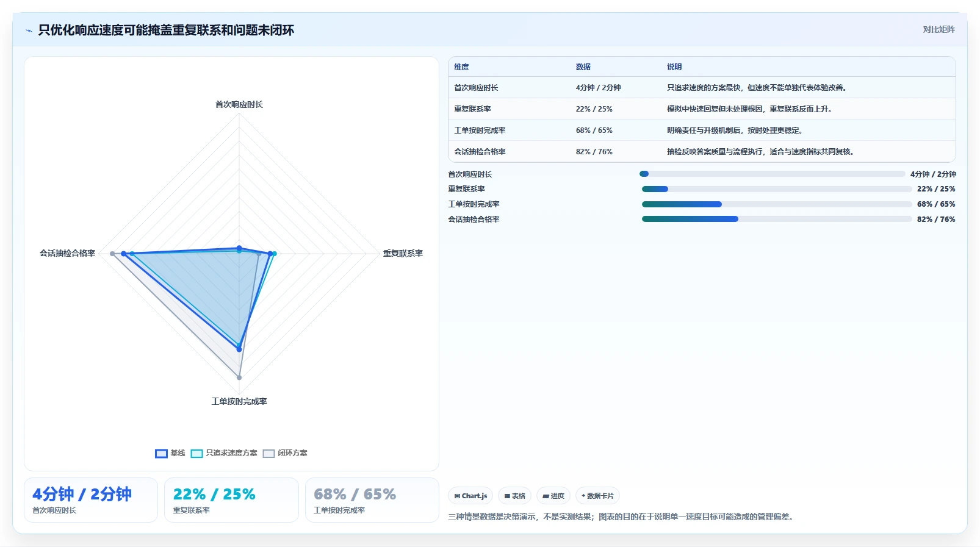The width and height of the screenshot is (980, 547).
Task: Click the table cell 4分钟 / 2分钟
Action: (x=598, y=88)
